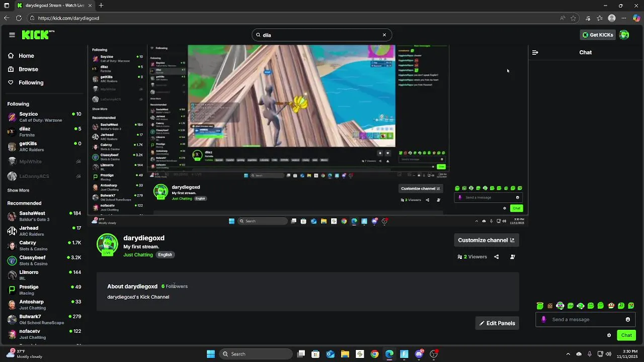This screenshot has width=644, height=362.
Task: Click the taskbar volume speaker icon
Action: [608, 354]
